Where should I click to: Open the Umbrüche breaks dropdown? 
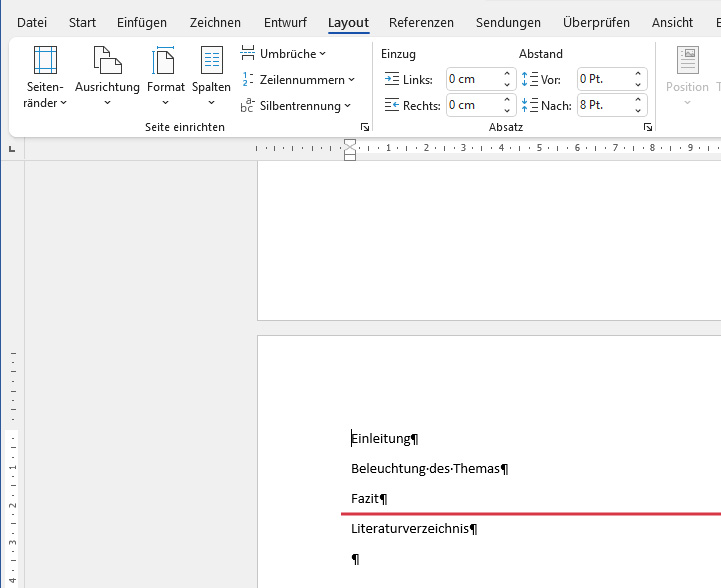click(x=284, y=54)
